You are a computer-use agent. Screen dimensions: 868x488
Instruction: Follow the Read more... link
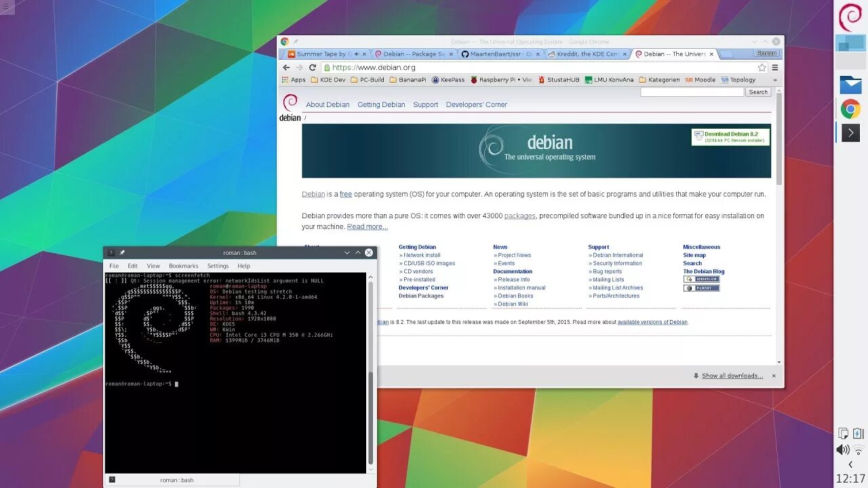click(367, 226)
